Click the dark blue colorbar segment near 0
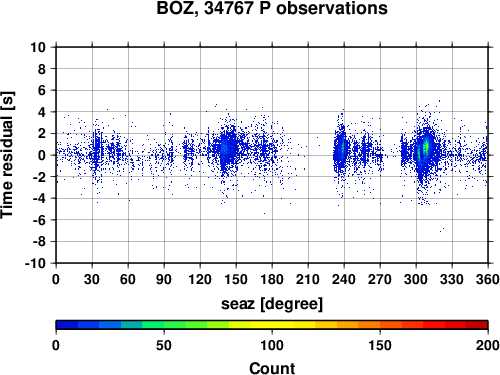The height and width of the screenshot is (375, 500). tap(67, 325)
